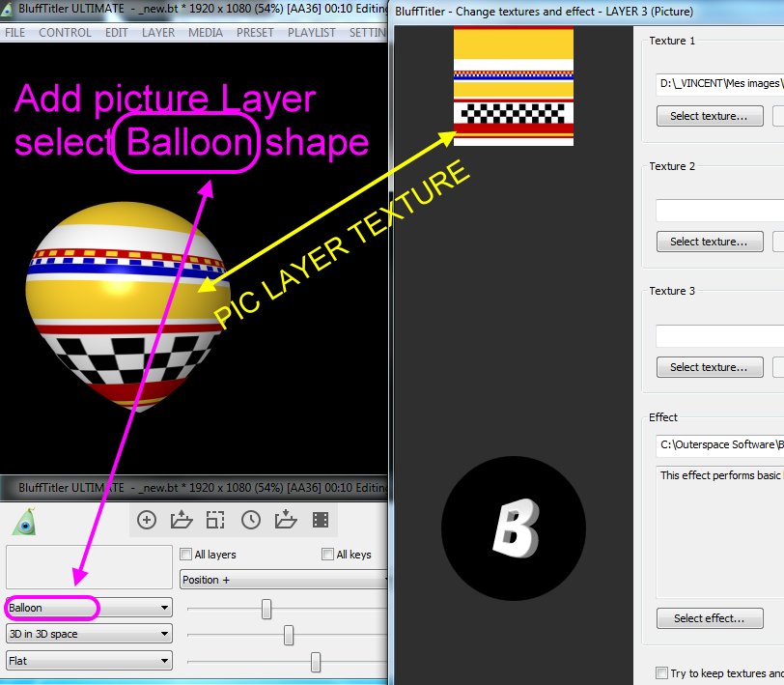This screenshot has height=685, width=784.
Task: Click the striped balloon texture thumbnail
Action: [514, 86]
